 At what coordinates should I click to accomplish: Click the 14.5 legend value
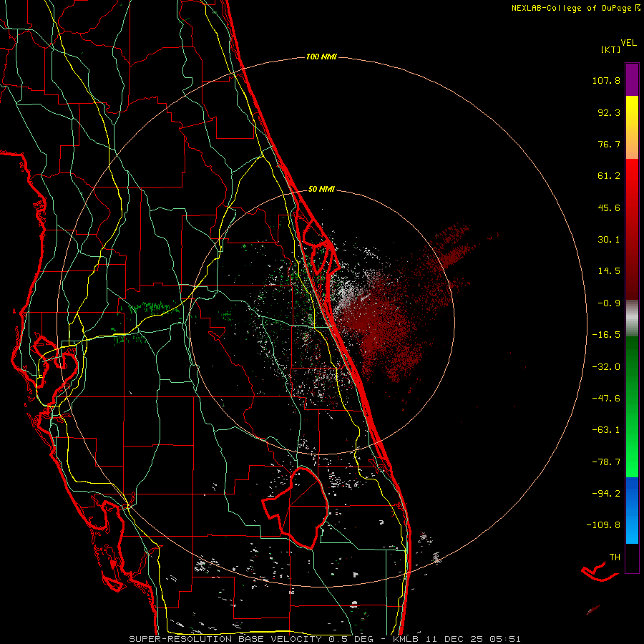click(x=609, y=271)
